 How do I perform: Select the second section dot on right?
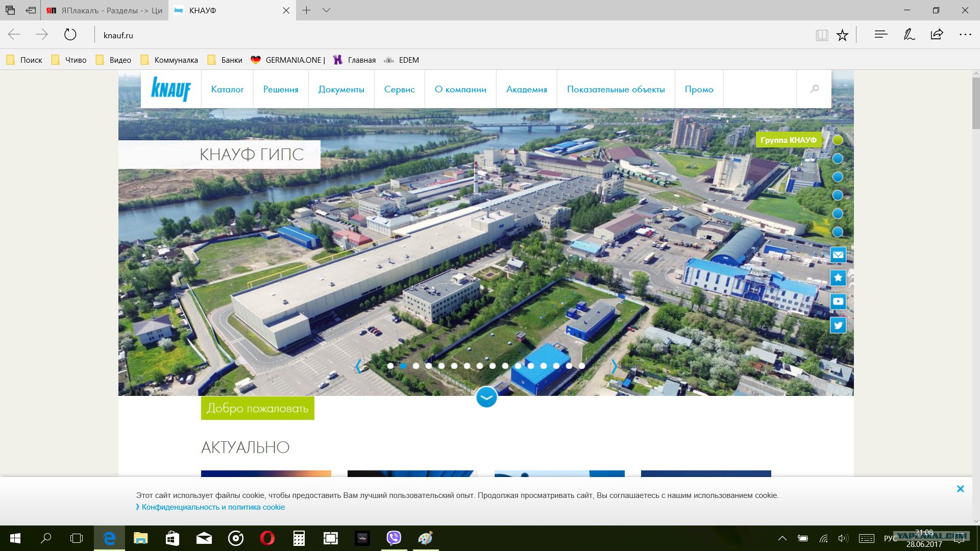click(x=838, y=159)
